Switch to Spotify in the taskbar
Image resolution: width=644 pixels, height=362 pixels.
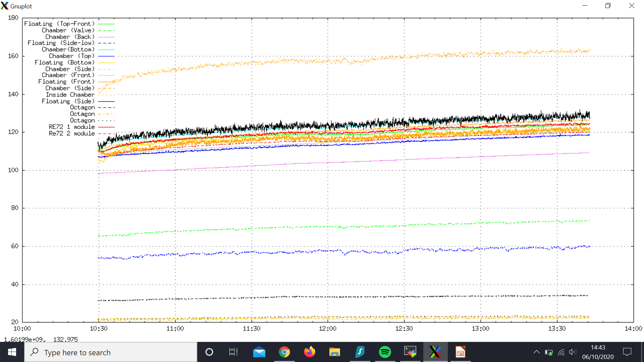pyautogui.click(x=385, y=352)
